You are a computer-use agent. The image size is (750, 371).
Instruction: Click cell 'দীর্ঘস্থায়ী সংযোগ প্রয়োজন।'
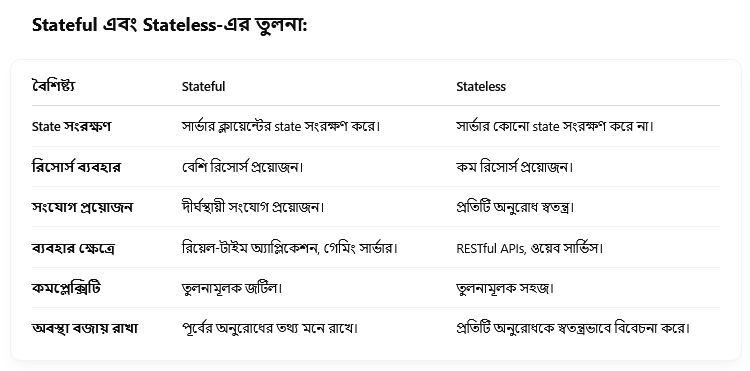(253, 207)
